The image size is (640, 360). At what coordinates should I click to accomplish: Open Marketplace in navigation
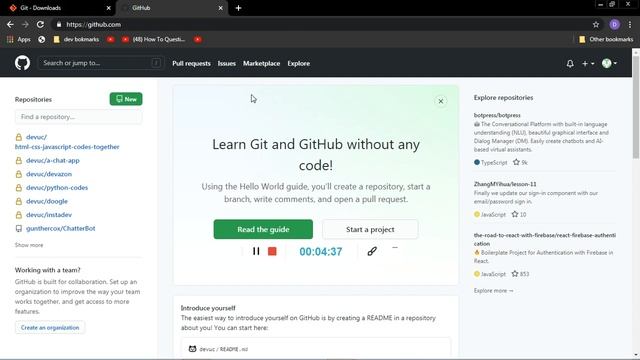click(262, 63)
